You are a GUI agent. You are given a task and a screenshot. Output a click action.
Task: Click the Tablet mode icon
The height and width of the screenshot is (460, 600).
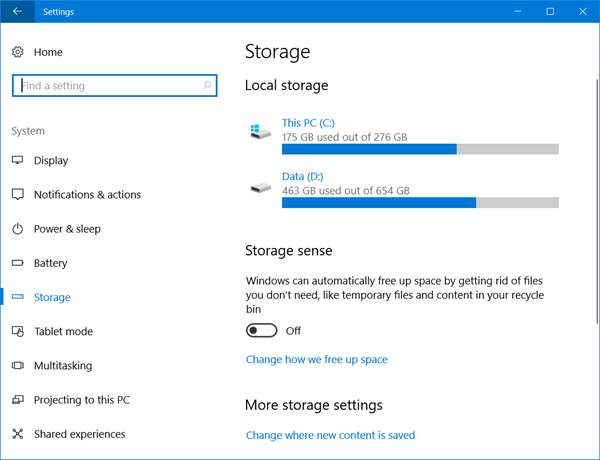(x=18, y=331)
